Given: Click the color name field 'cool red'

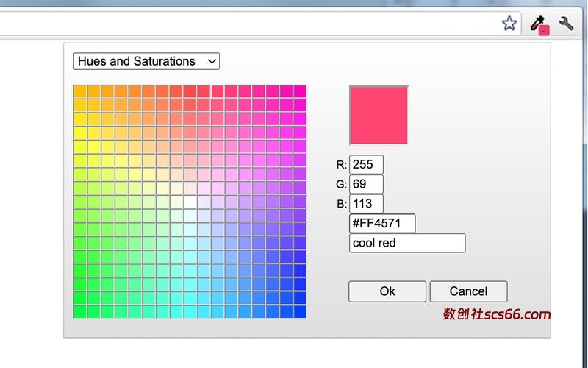Looking at the screenshot, I should [x=407, y=243].
